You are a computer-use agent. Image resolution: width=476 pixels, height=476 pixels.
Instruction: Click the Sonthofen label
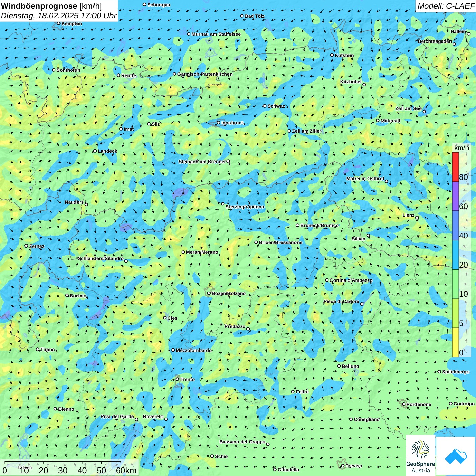pyautogui.click(x=68, y=70)
